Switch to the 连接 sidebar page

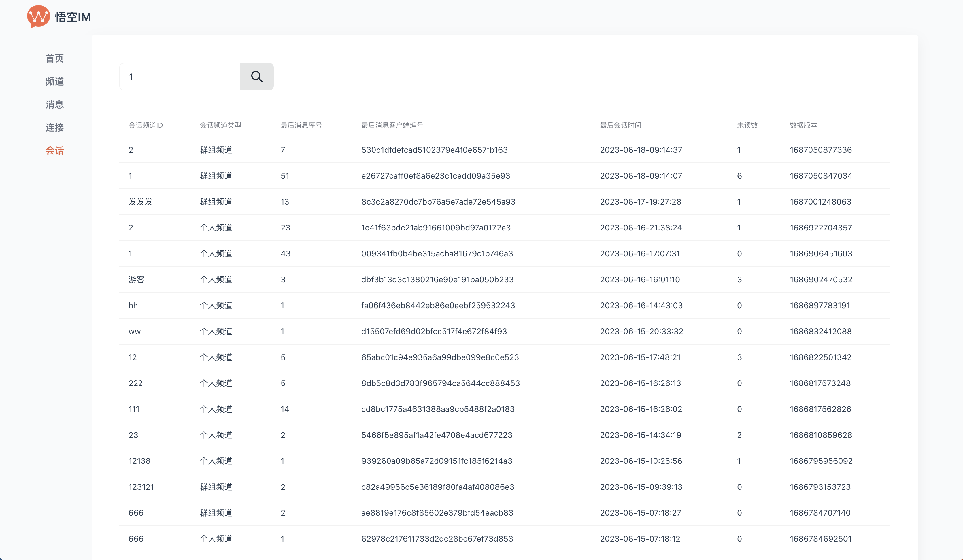55,128
